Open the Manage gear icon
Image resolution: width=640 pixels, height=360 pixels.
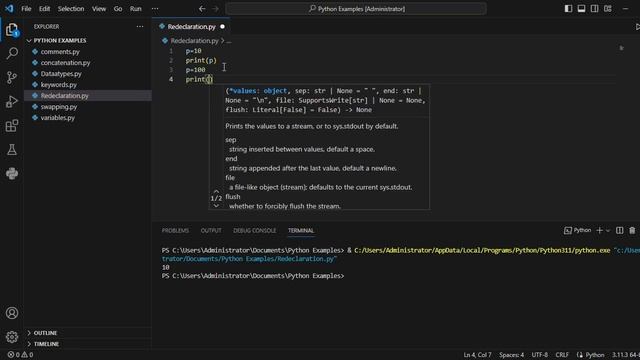pyautogui.click(x=12, y=337)
